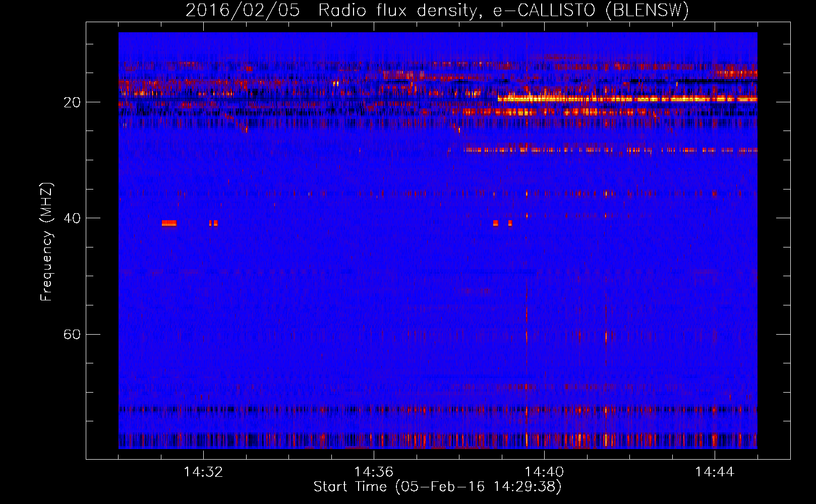Click the 14:44 time tick label
This screenshot has height=504, width=816.
tap(715, 472)
